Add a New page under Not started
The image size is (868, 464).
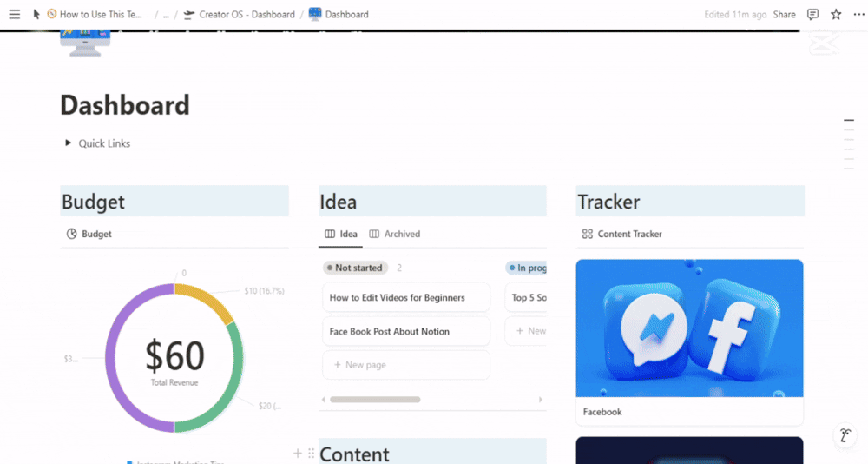pos(365,365)
